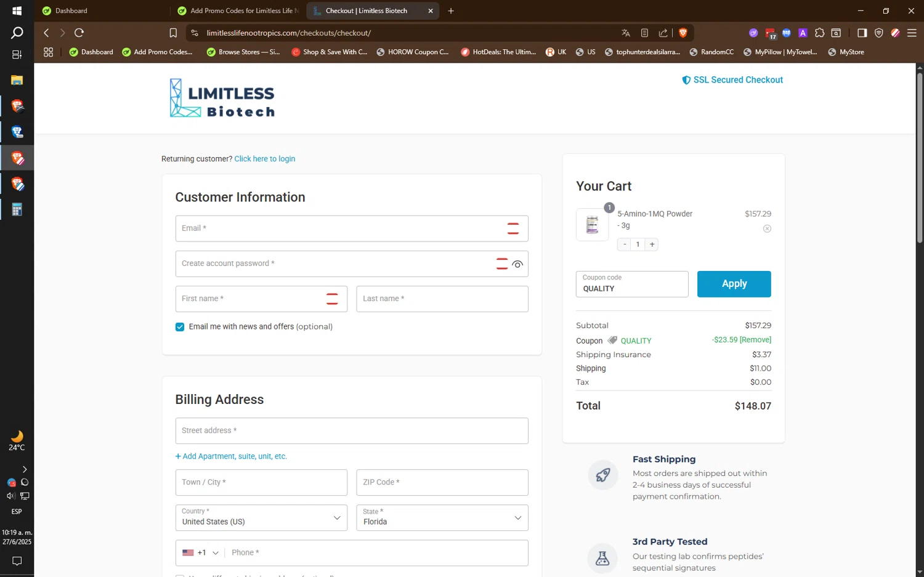
Task: Open File Explorer from taskbar
Action: (17, 80)
